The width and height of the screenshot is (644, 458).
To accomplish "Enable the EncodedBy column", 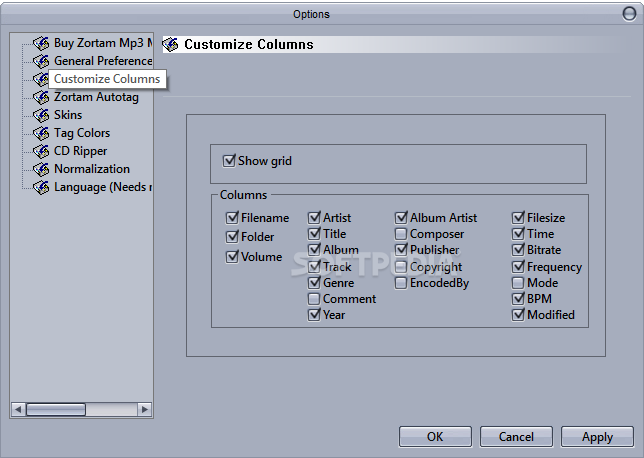I will 401,283.
